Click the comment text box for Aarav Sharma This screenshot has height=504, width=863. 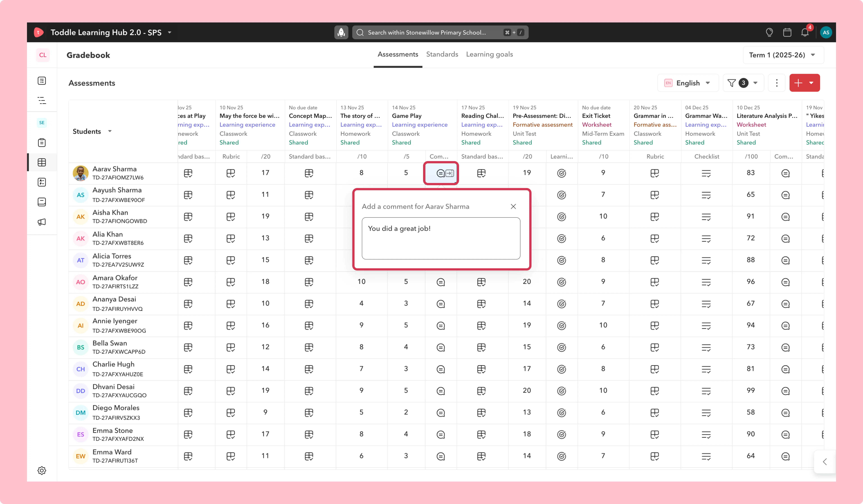(441, 239)
